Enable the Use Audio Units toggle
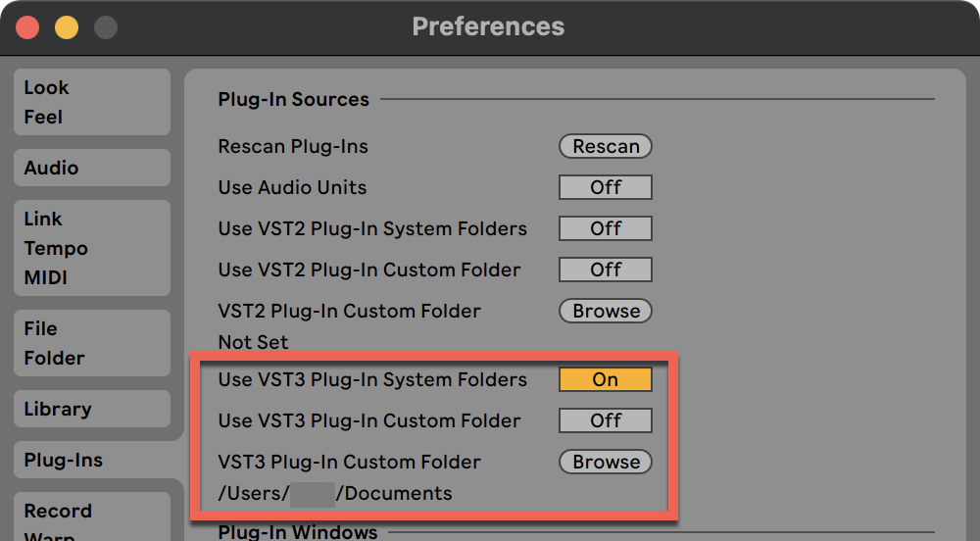Viewport: 980px width, 541px height. pos(605,187)
